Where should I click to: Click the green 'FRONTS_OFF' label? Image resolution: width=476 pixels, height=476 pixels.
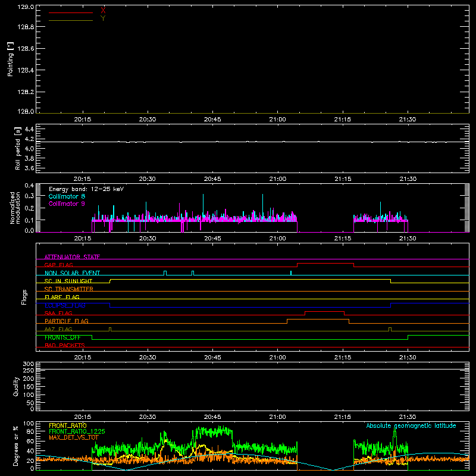(x=62, y=337)
